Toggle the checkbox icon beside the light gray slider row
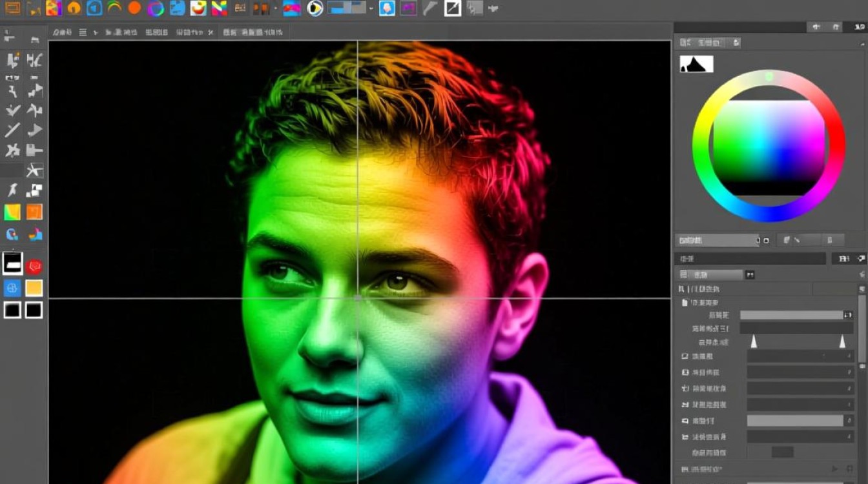Viewport: 868px width, 484px height. click(x=685, y=421)
